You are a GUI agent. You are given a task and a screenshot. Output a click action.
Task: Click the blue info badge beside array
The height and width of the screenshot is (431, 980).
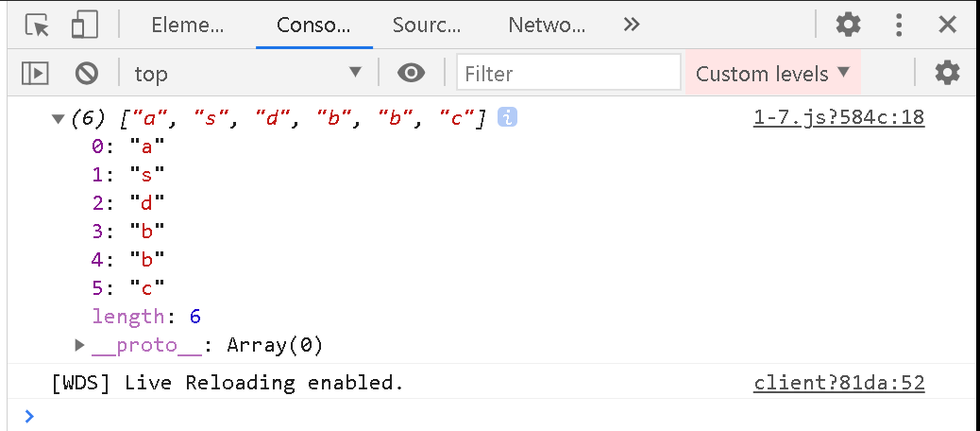(x=507, y=117)
